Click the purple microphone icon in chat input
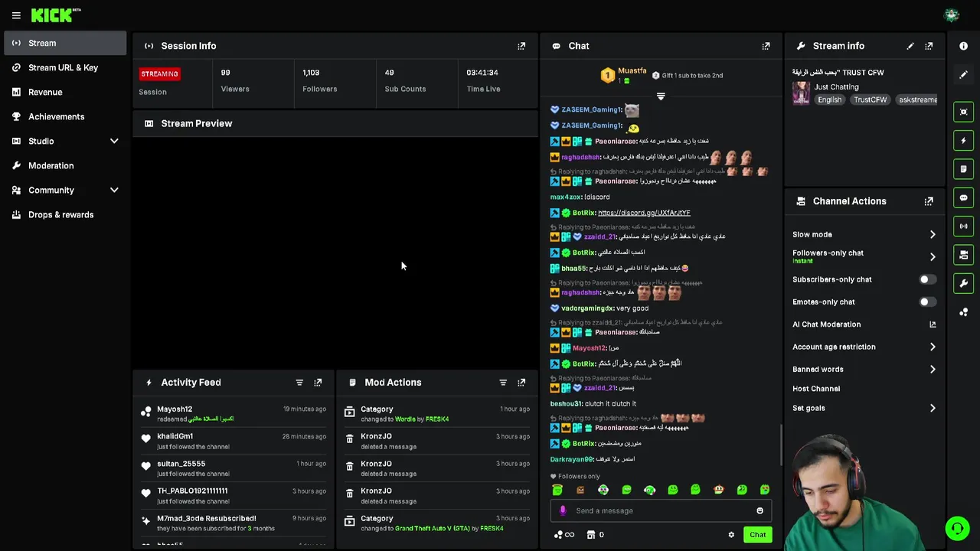The width and height of the screenshot is (980, 551). [563, 510]
